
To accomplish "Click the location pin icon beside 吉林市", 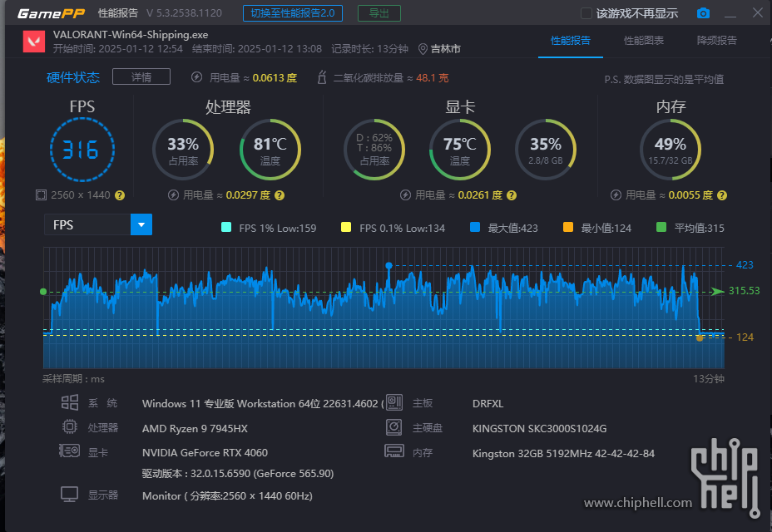I will click(x=423, y=49).
